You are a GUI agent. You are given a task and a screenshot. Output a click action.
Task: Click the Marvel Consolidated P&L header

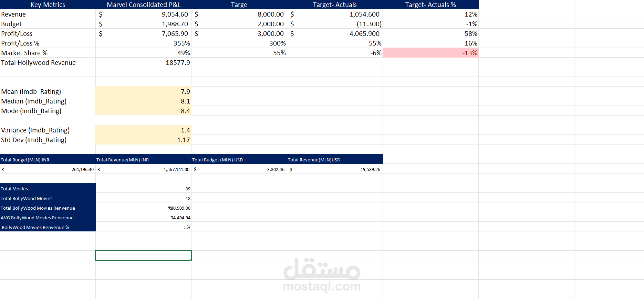(x=144, y=4)
